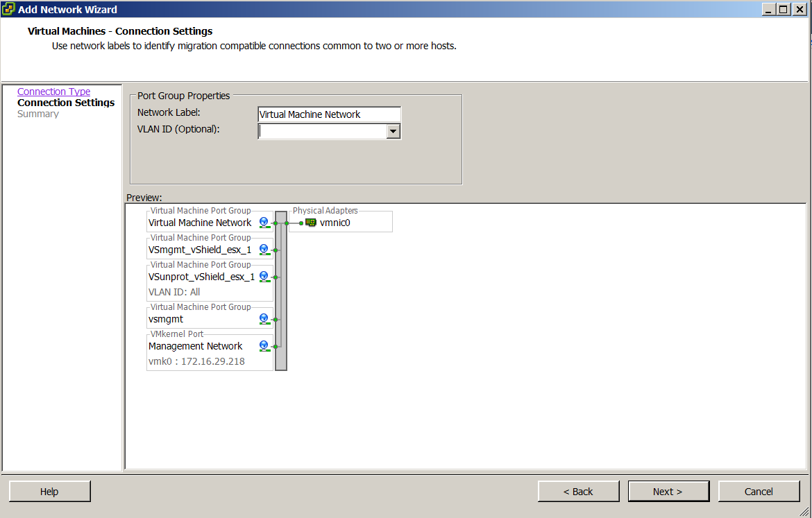Click the globe icon beside Virtual Machine Network
The image size is (812, 518).
[x=264, y=223]
